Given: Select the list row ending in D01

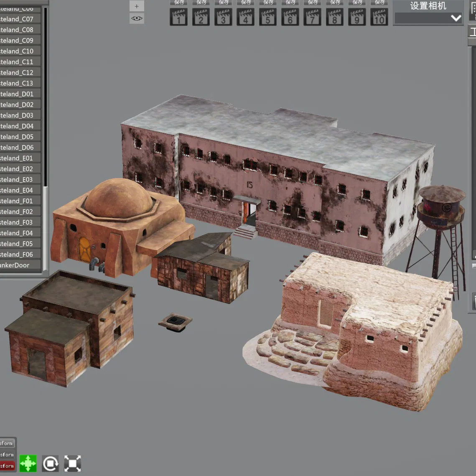Looking at the screenshot, I should [x=20, y=94].
